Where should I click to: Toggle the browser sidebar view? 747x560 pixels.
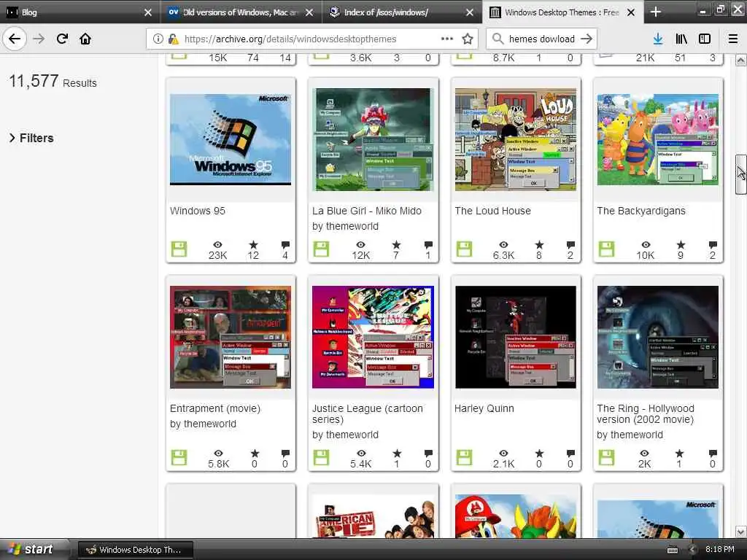click(x=705, y=39)
